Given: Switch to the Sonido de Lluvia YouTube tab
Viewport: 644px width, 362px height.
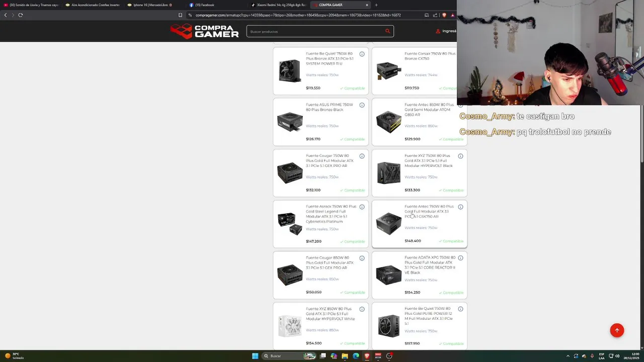Looking at the screenshot, I should [31, 5].
